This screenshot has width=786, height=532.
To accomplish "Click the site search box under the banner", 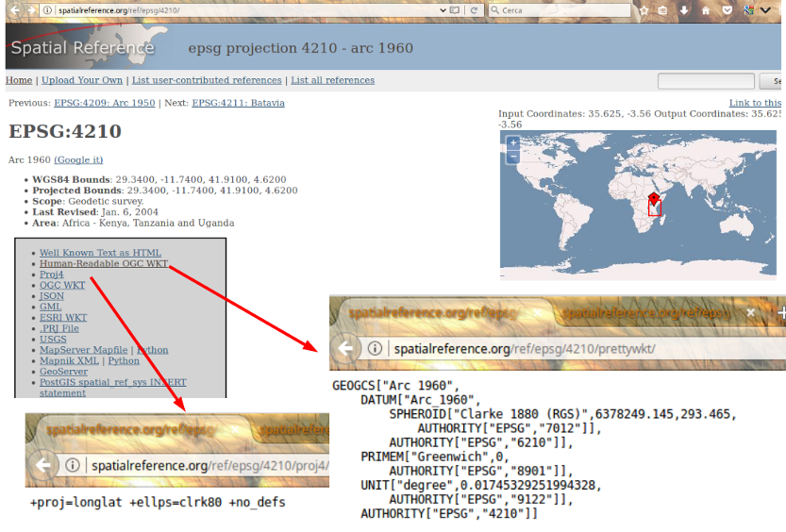I will coord(706,81).
